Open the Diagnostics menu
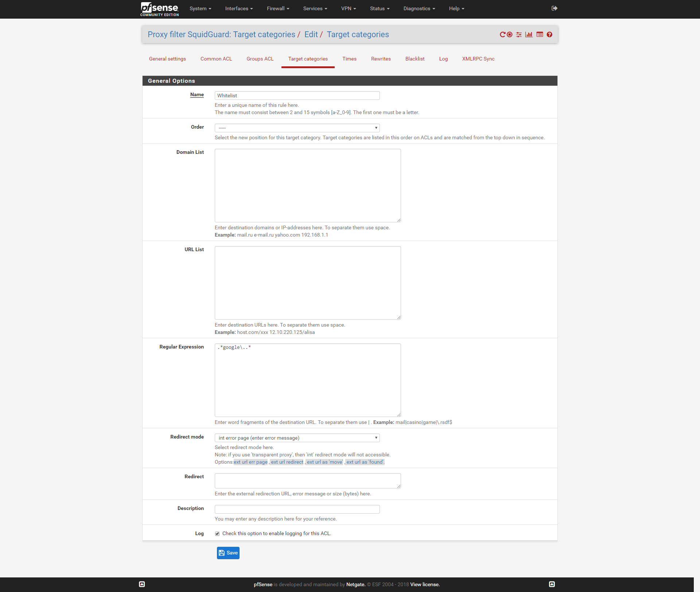Image resolution: width=700 pixels, height=592 pixels. (419, 9)
